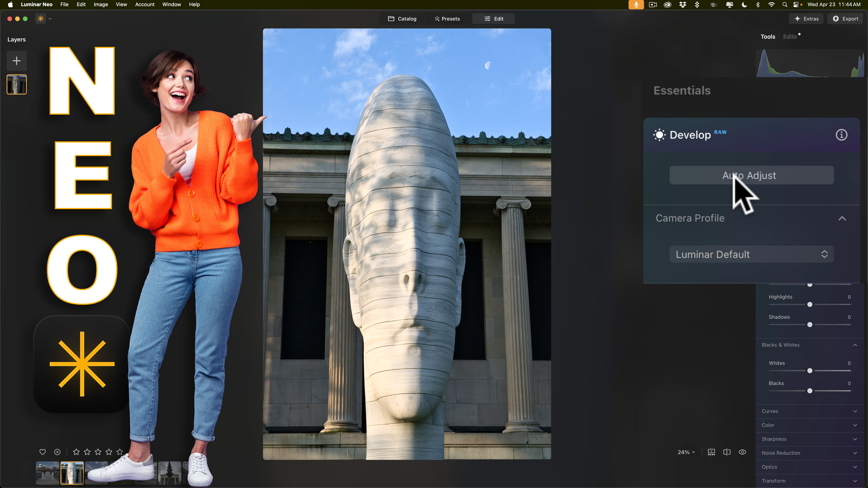Select the Presets panel

coord(447,19)
